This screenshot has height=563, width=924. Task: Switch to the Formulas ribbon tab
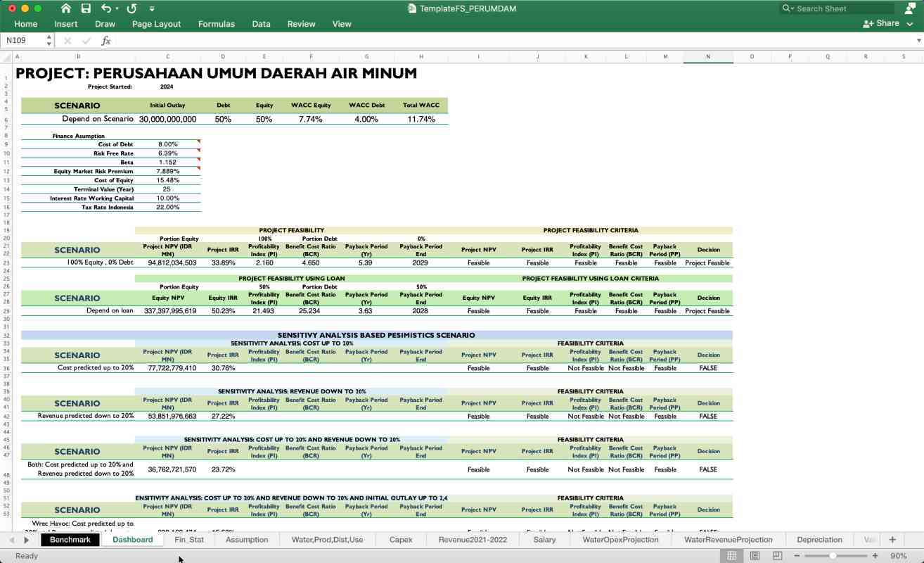[x=216, y=23]
